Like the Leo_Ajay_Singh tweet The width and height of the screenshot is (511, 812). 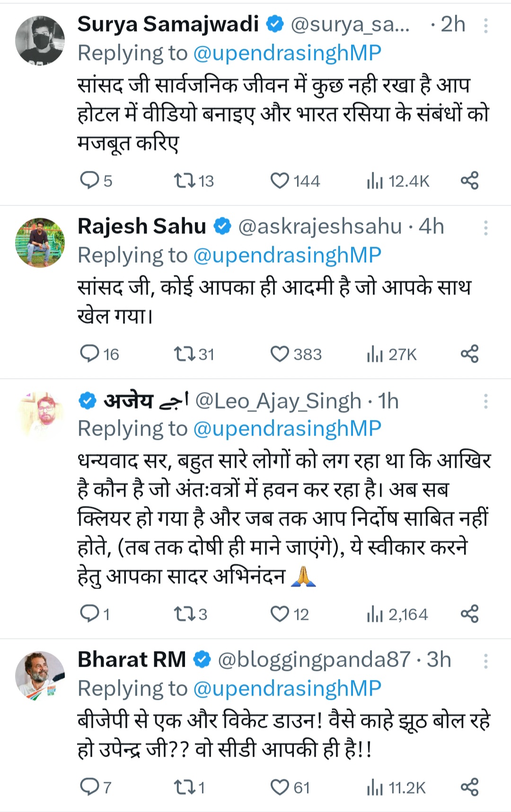[280, 614]
